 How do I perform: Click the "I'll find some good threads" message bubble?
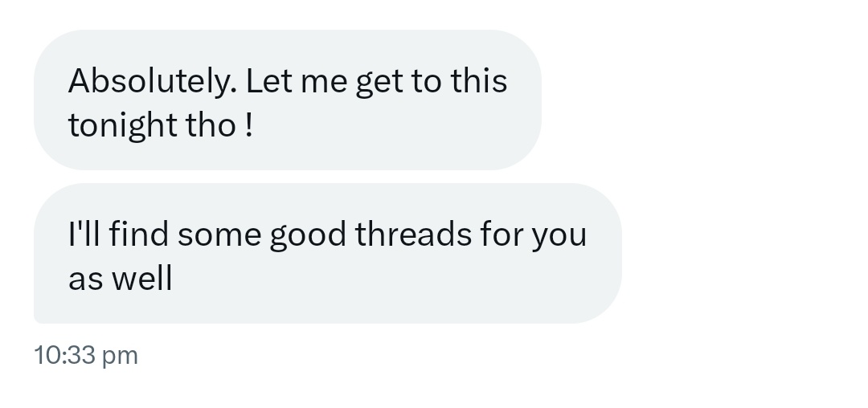point(328,253)
